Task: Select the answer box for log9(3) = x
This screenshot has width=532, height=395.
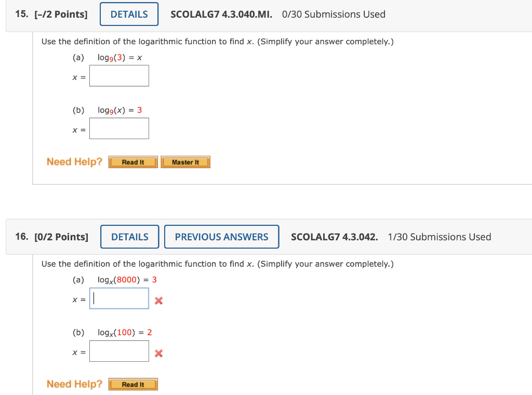Action: click(119, 76)
